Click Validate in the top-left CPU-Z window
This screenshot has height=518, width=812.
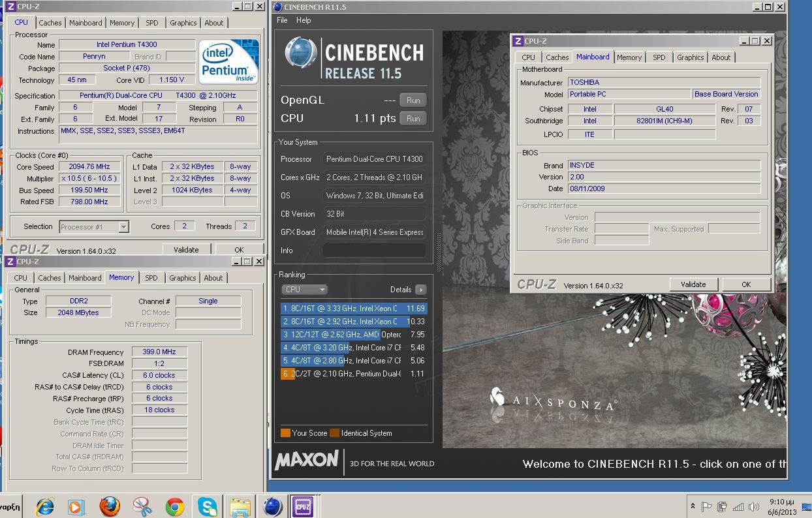click(x=186, y=249)
